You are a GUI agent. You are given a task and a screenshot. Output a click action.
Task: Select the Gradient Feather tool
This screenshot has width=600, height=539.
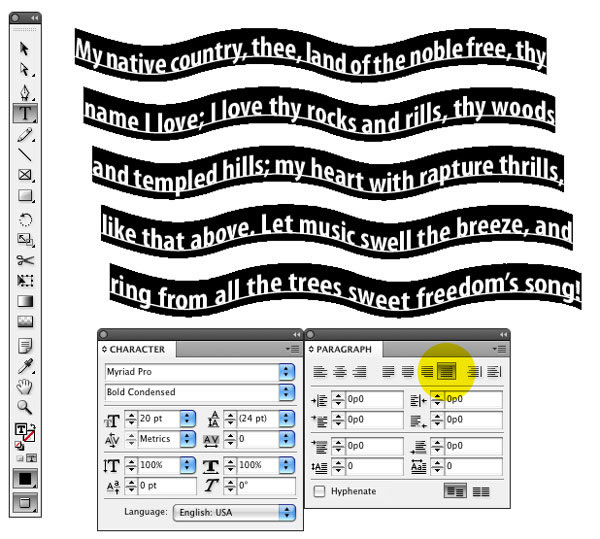tap(25, 321)
